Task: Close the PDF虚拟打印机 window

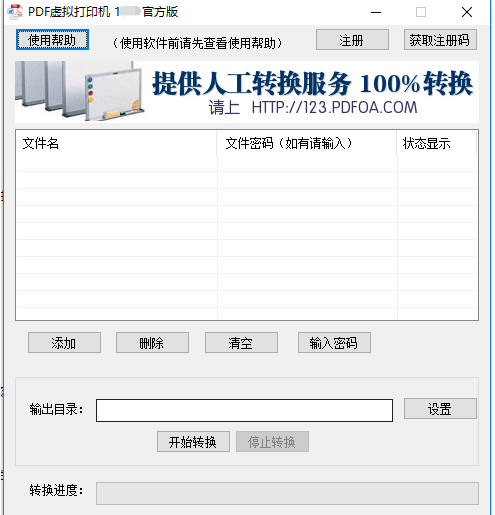Action: click(467, 12)
